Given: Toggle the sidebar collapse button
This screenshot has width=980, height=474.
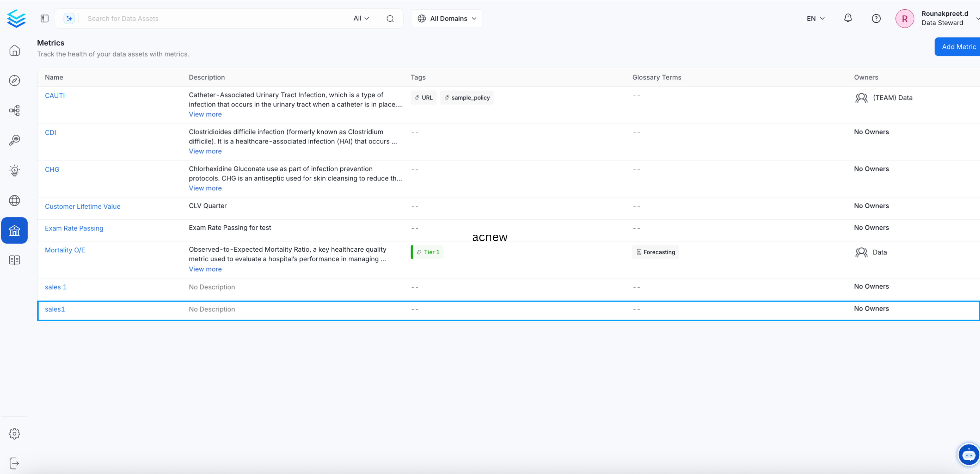Looking at the screenshot, I should click(45, 18).
